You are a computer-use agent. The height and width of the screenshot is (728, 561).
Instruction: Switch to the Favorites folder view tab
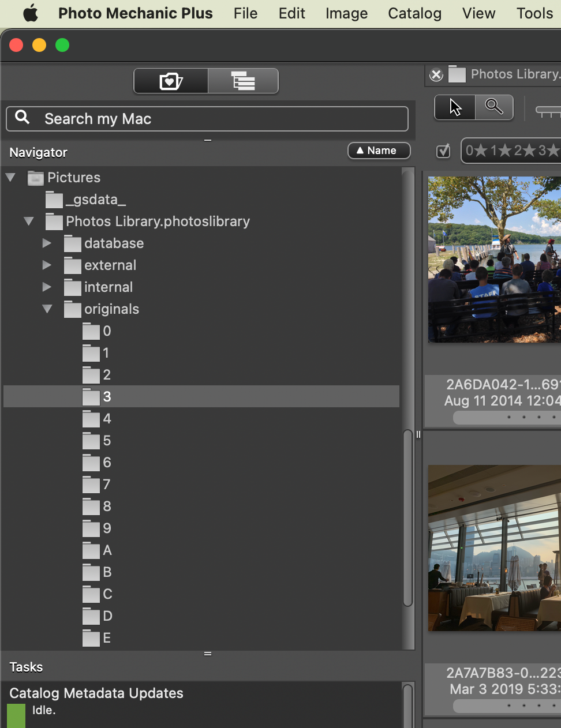point(171,81)
